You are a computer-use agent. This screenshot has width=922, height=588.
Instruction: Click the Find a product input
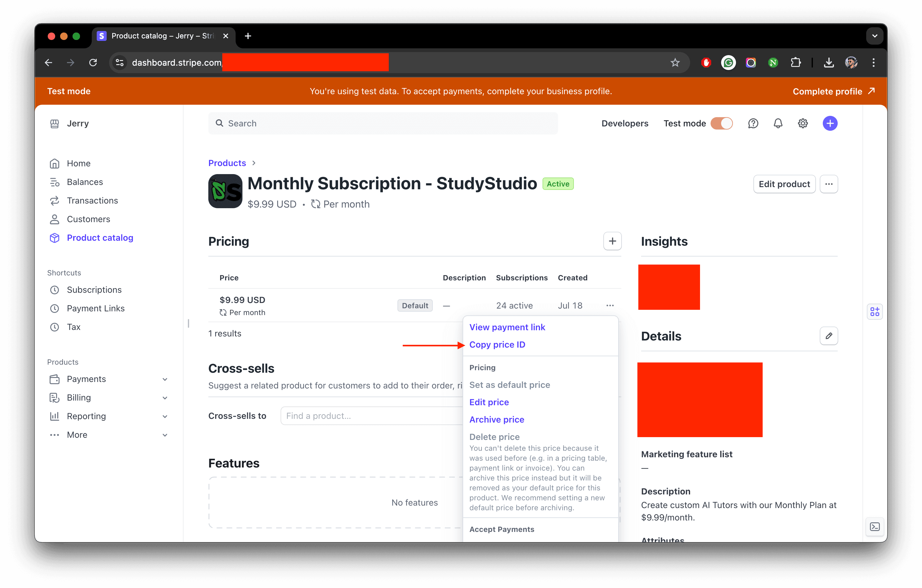371,416
